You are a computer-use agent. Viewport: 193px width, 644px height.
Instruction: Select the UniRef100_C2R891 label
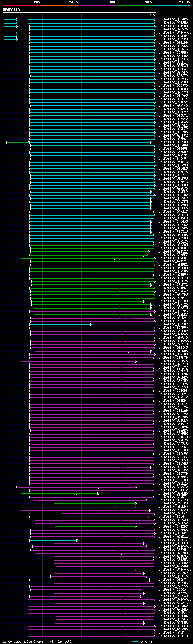pyautogui.click(x=173, y=394)
